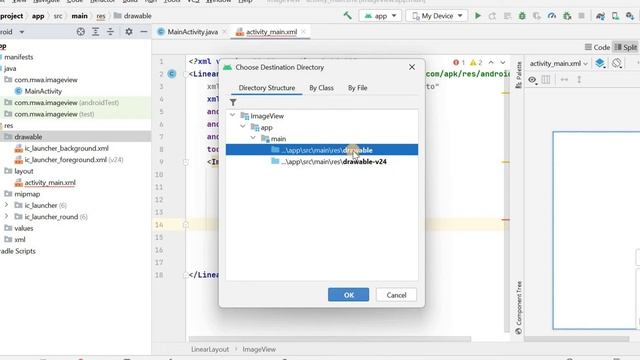Expand the ic_launcher_round mipmap folder
Screen dimensions: 640x360
[6, 216]
